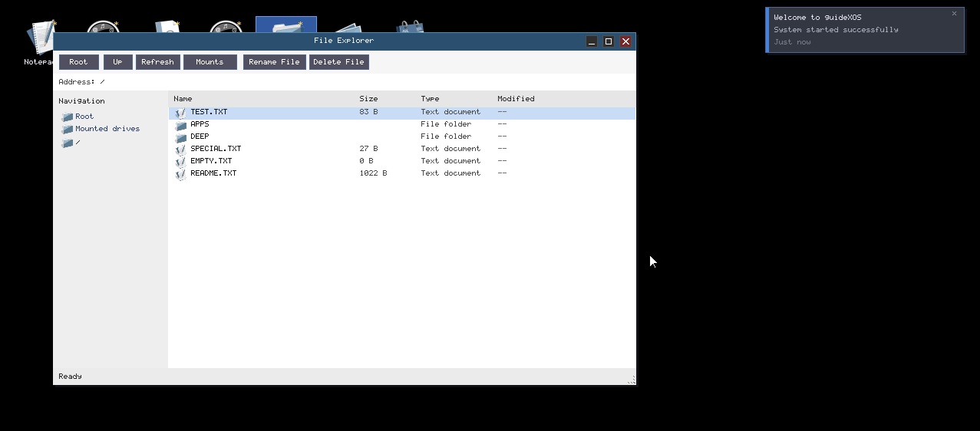Click the calendar desktop icon
Viewport: 980px width, 431px height.
(x=409, y=27)
